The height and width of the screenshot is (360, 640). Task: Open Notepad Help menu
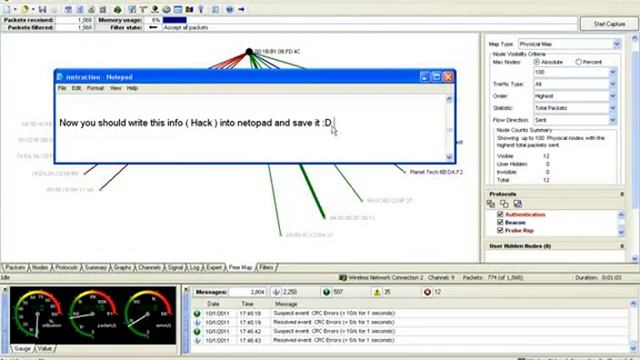click(x=132, y=88)
